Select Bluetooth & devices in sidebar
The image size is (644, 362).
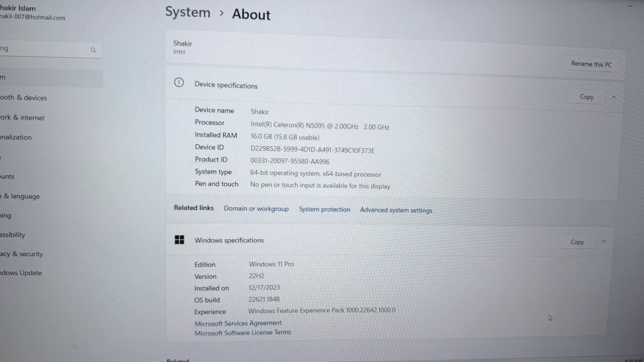click(x=23, y=98)
